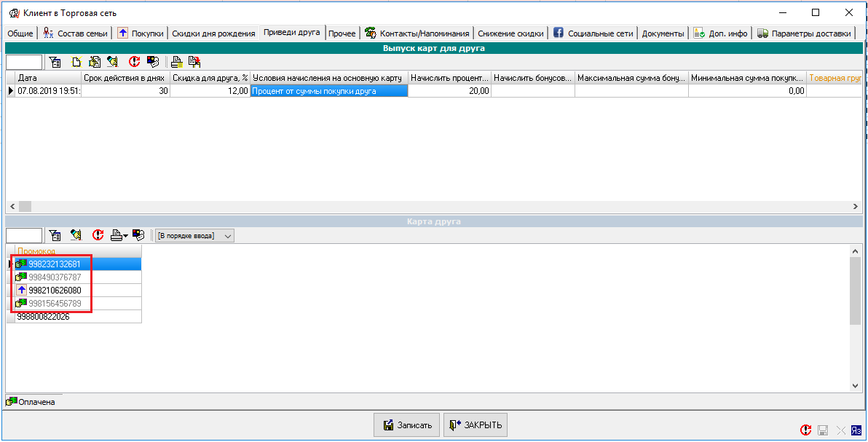This screenshot has height=442, width=868.
Task: Click the language icon in the bottom-right corner
Action: tap(857, 430)
